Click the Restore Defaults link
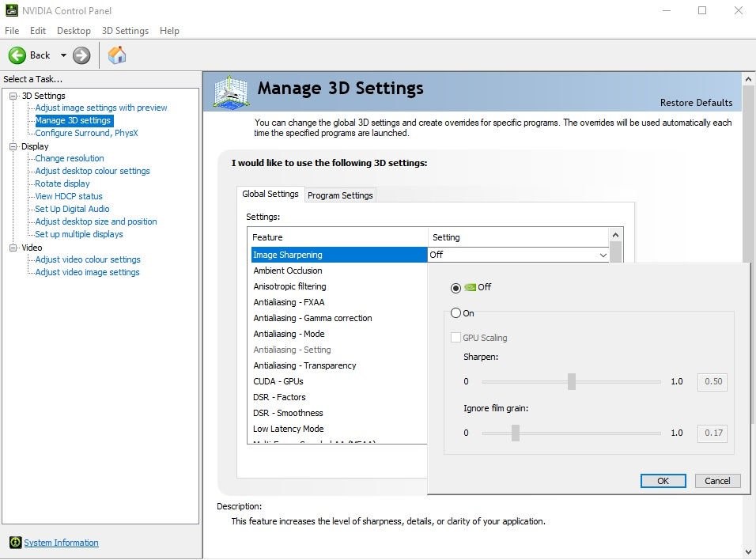756x560 pixels. click(x=696, y=103)
